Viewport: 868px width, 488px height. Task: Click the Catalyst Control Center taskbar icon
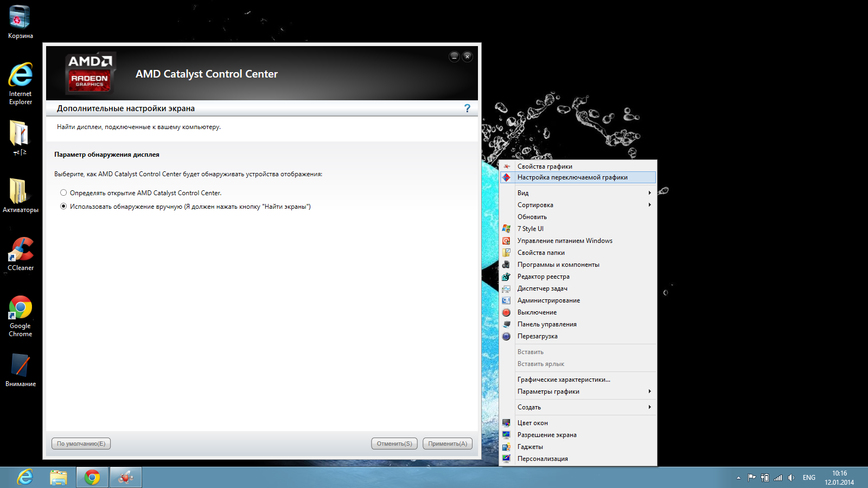[x=126, y=477]
